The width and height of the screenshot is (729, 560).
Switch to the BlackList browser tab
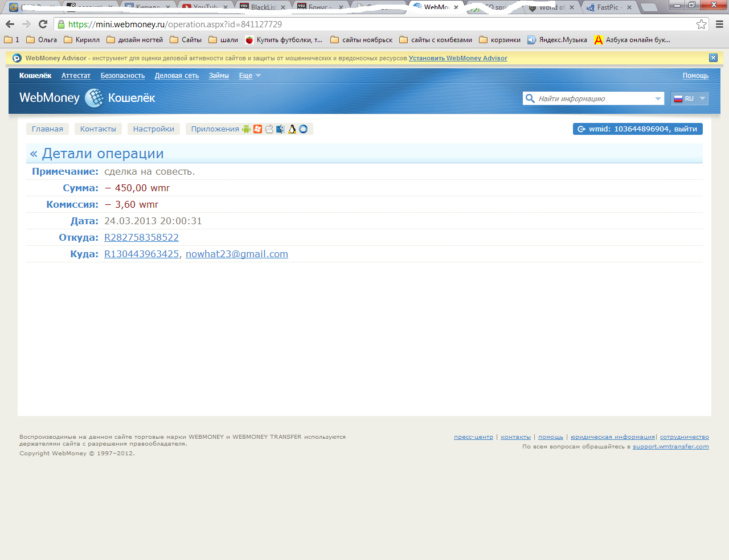(x=263, y=7)
